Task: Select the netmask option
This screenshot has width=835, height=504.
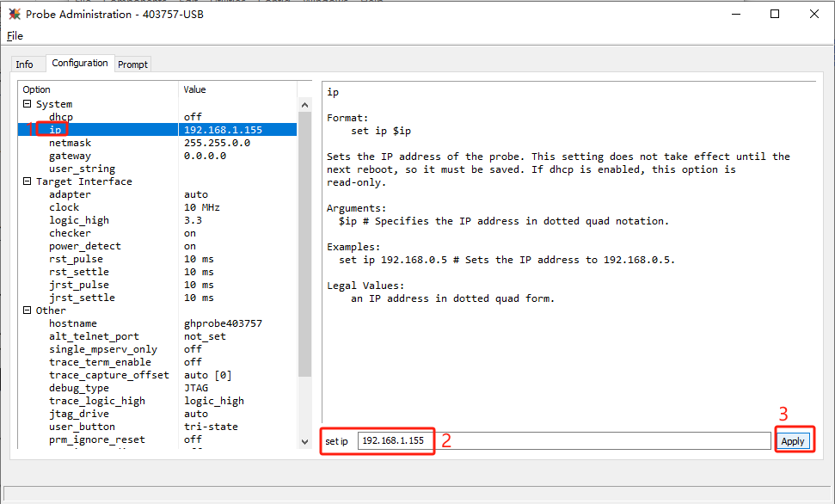Action: click(70, 143)
